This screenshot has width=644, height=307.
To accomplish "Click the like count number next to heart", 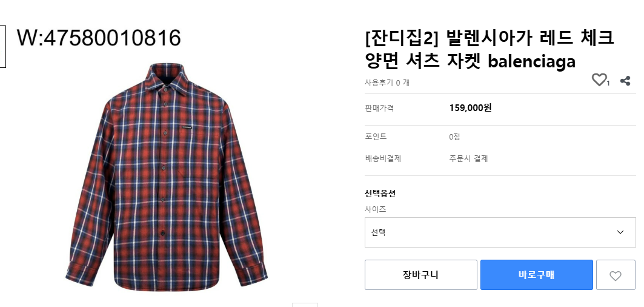I will click(608, 83).
